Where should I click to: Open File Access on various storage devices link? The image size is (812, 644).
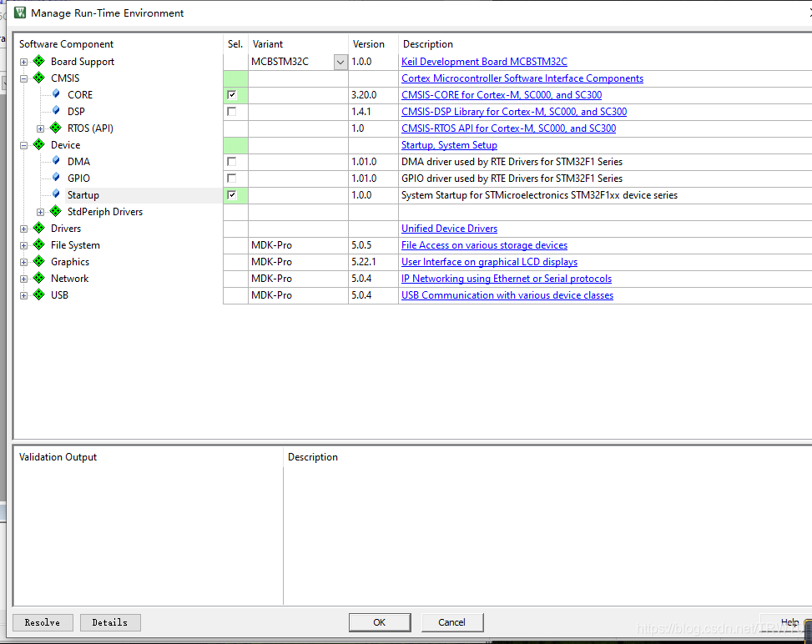click(x=484, y=245)
